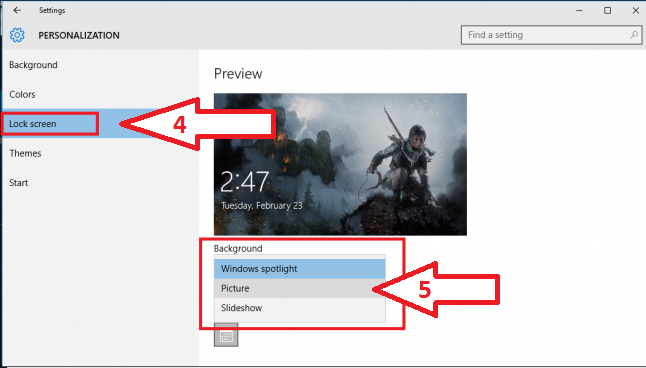
Task: Close the Settings window
Action: (635, 10)
